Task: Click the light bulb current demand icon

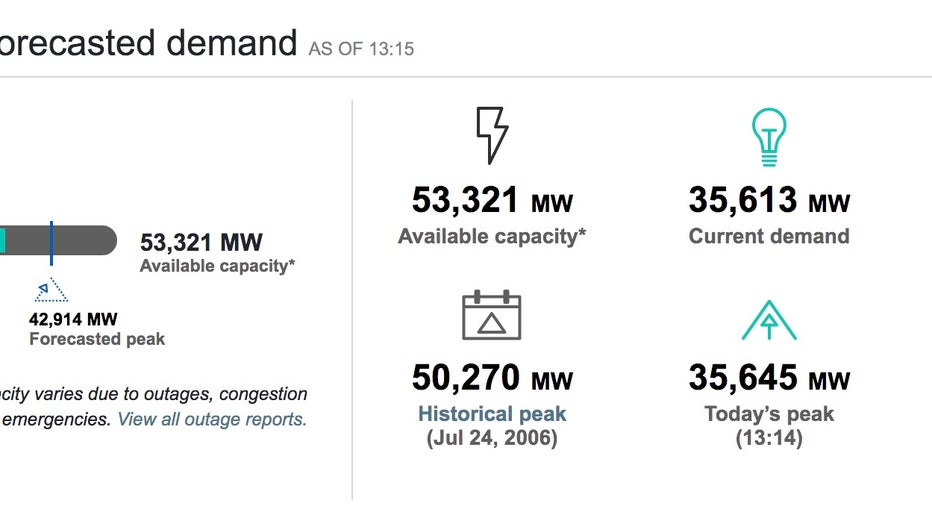Action: [x=769, y=137]
